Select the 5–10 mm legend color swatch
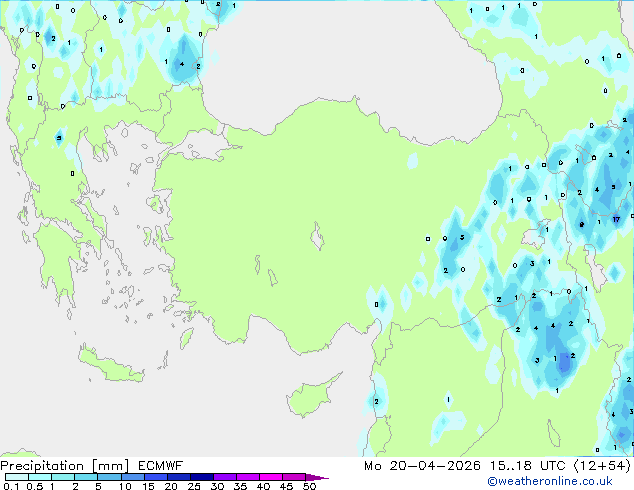 [109, 477]
